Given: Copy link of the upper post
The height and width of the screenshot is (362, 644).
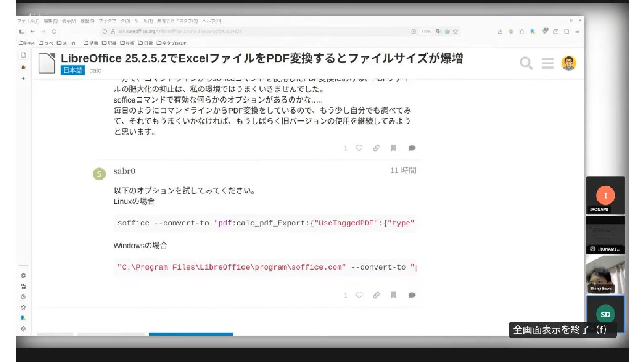Looking at the screenshot, I should click(376, 148).
